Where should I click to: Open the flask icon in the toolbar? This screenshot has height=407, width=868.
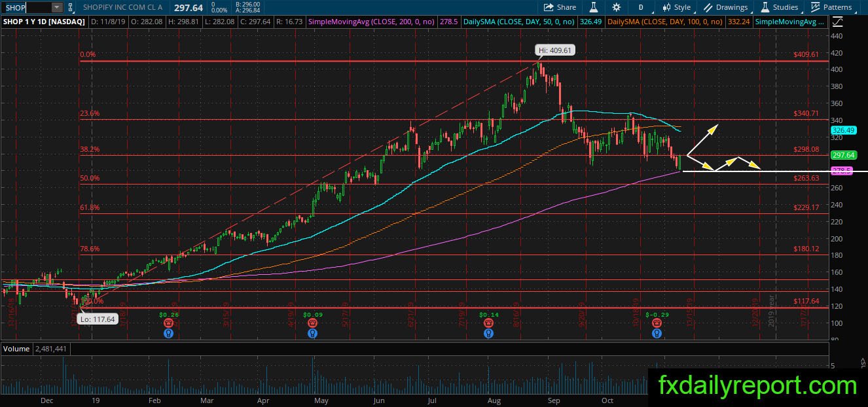[594, 7]
